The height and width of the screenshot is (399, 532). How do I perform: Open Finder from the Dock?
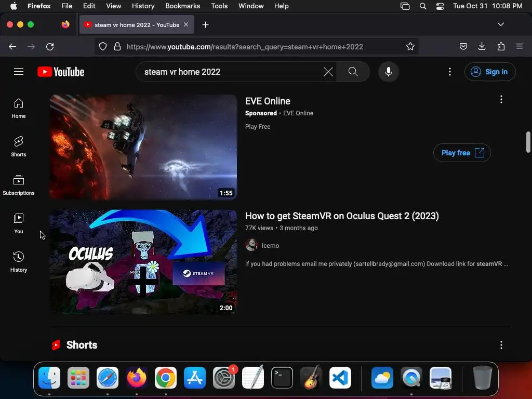(x=49, y=378)
